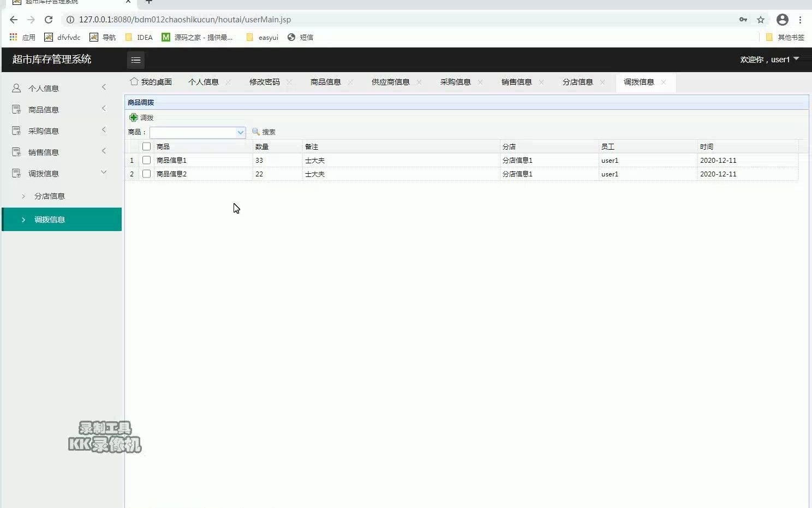Image resolution: width=812 pixels, height=508 pixels.
Task: Close the 销售信息 tab
Action: [x=541, y=82]
